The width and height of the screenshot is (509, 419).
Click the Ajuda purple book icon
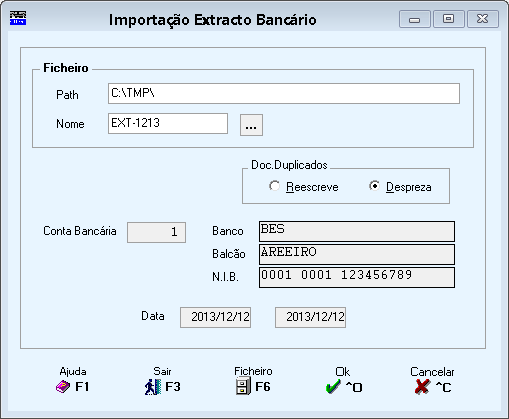[63, 387]
